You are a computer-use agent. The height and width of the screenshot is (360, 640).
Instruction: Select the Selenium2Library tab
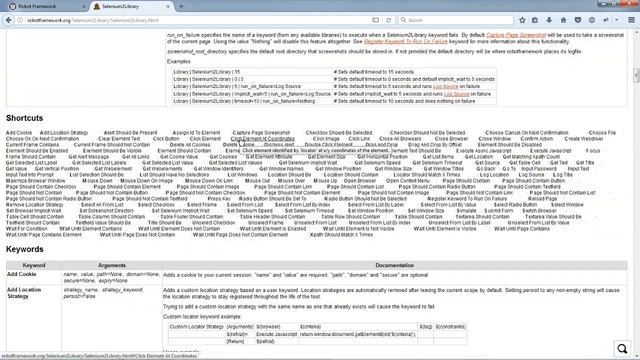click(x=131, y=7)
